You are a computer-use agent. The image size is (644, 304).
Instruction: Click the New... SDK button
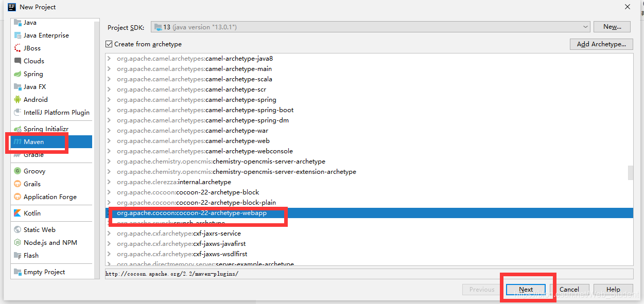click(x=612, y=27)
